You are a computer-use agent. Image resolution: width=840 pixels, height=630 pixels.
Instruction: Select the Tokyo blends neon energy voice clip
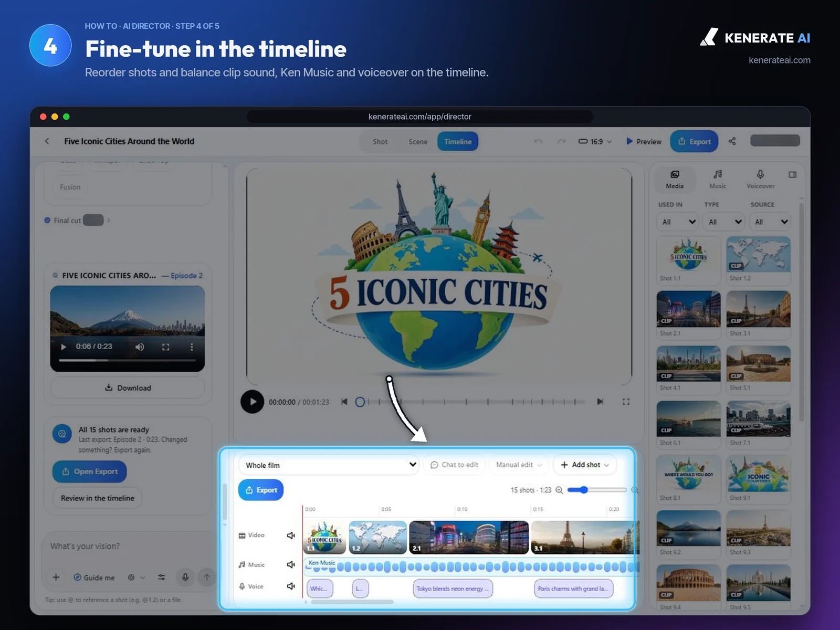pyautogui.click(x=453, y=589)
